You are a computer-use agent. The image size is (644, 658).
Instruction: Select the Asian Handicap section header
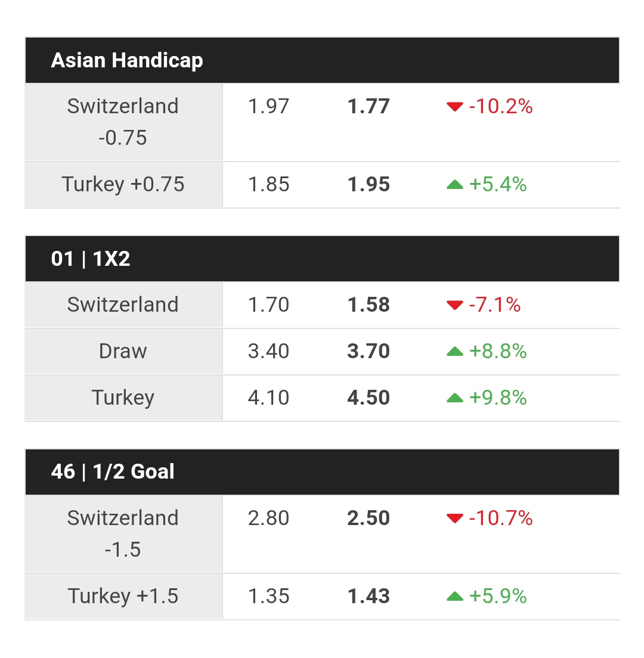pos(127,60)
